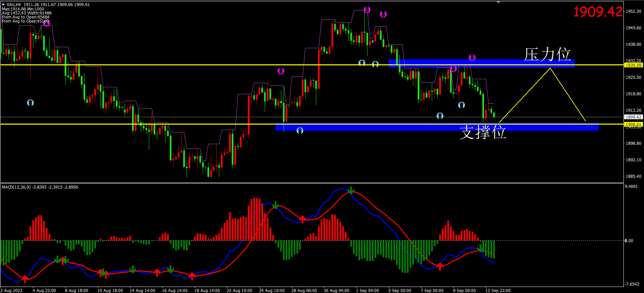Click the 1925.50 price axis label
644x293 pixels.
[634, 77]
